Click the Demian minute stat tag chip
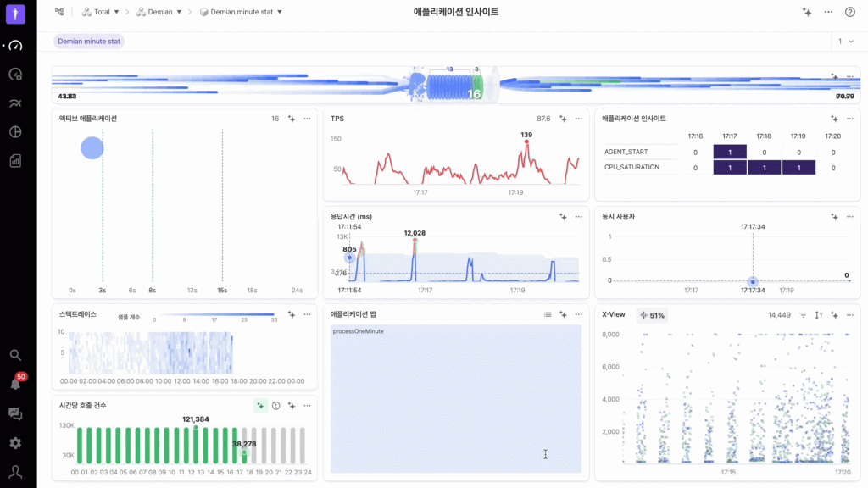 click(89, 41)
